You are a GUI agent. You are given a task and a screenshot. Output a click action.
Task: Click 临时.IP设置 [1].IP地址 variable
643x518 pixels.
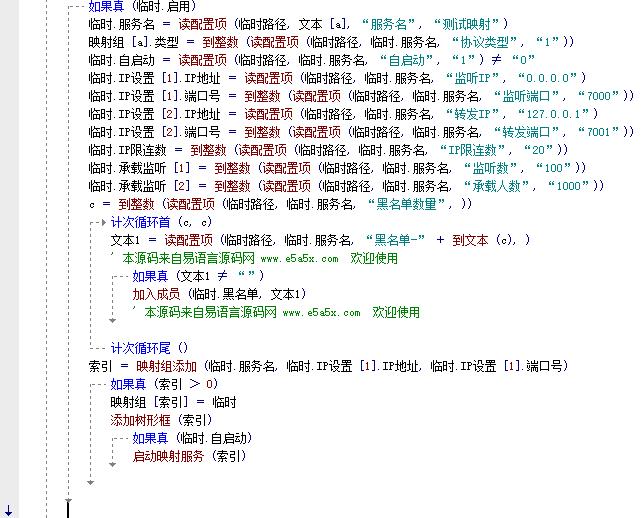(155, 78)
